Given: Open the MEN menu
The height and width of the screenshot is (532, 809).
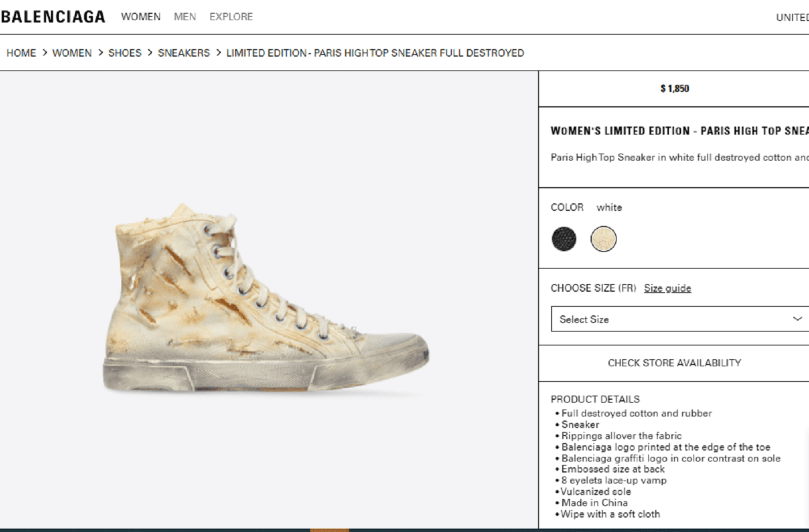Looking at the screenshot, I should click(185, 17).
